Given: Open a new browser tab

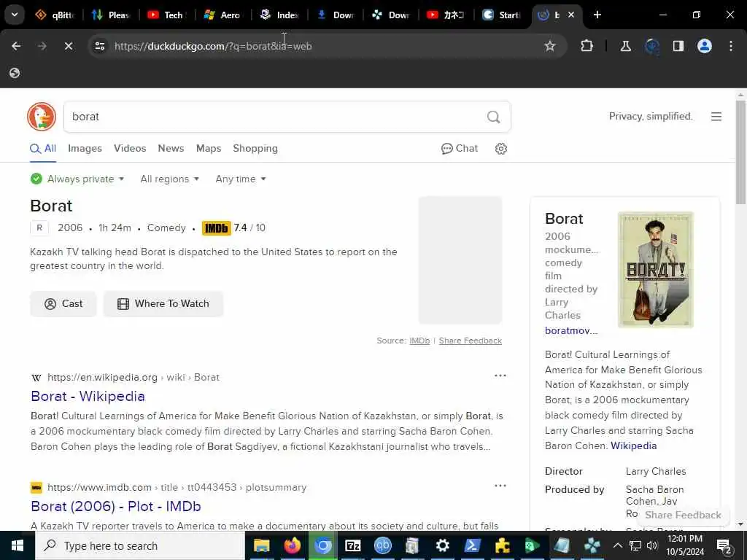Looking at the screenshot, I should [597, 15].
